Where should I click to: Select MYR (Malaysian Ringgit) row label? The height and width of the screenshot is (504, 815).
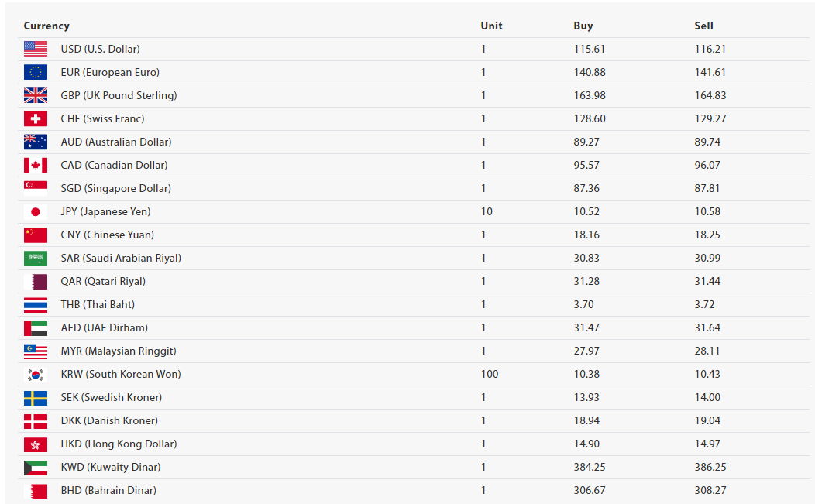(119, 351)
